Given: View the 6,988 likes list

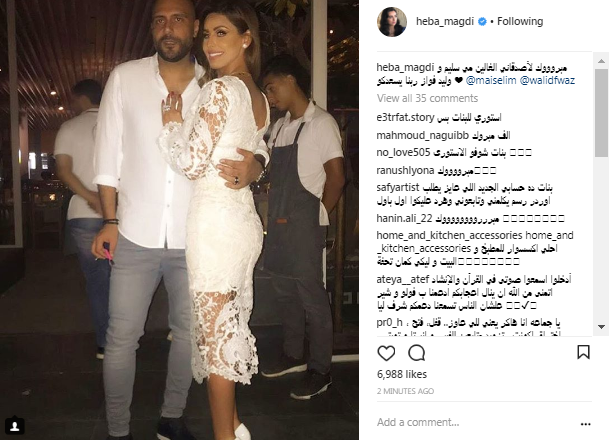Looking at the screenshot, I should (402, 374).
